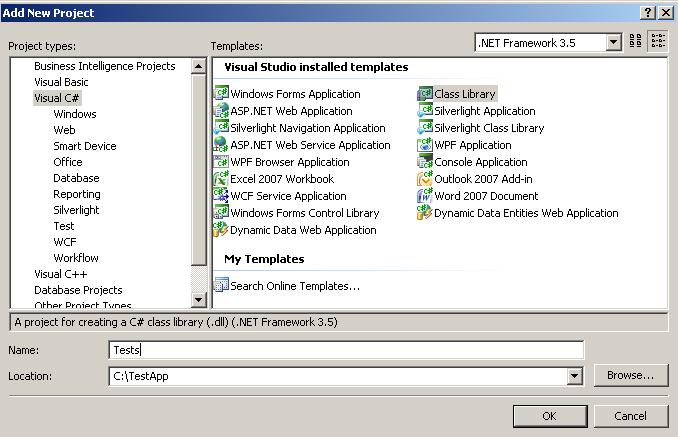Open the help question mark button
The height and width of the screenshot is (437, 678).
(x=647, y=13)
